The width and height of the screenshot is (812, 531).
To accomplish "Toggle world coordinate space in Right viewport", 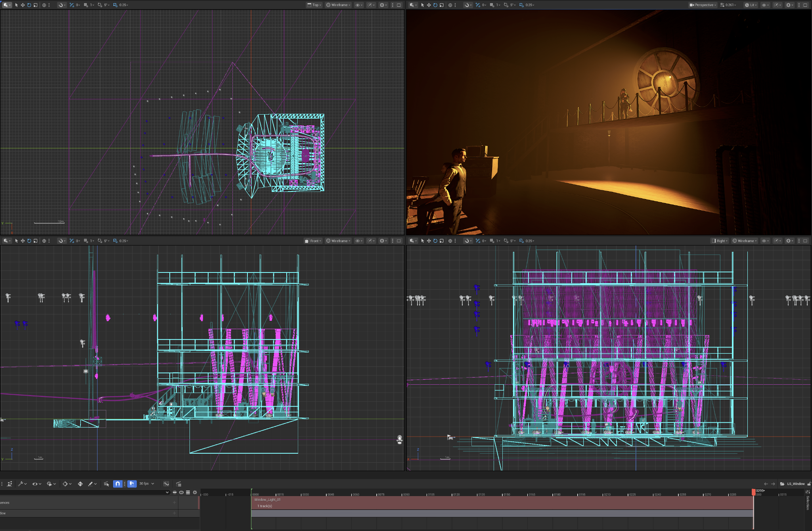I will 450,241.
